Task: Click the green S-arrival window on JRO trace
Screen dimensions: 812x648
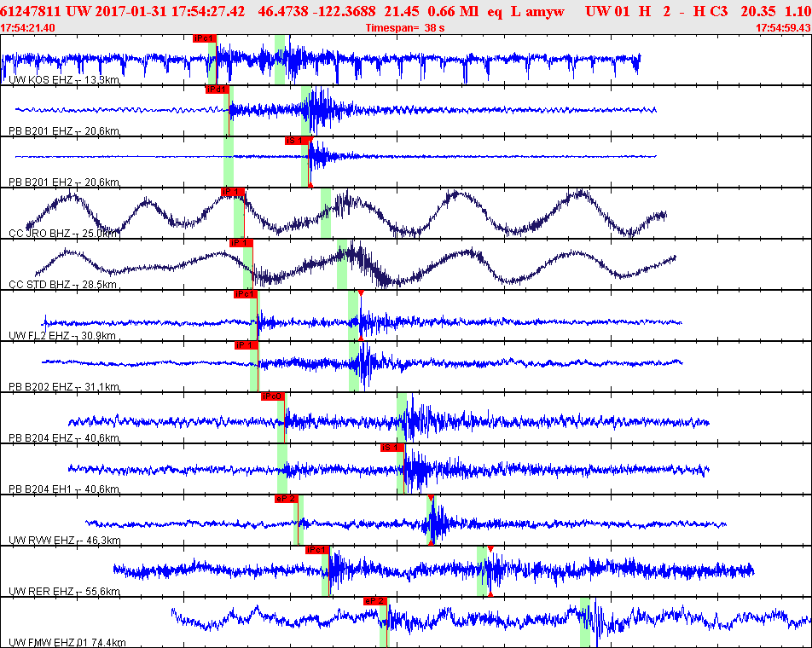Action: tap(326, 212)
